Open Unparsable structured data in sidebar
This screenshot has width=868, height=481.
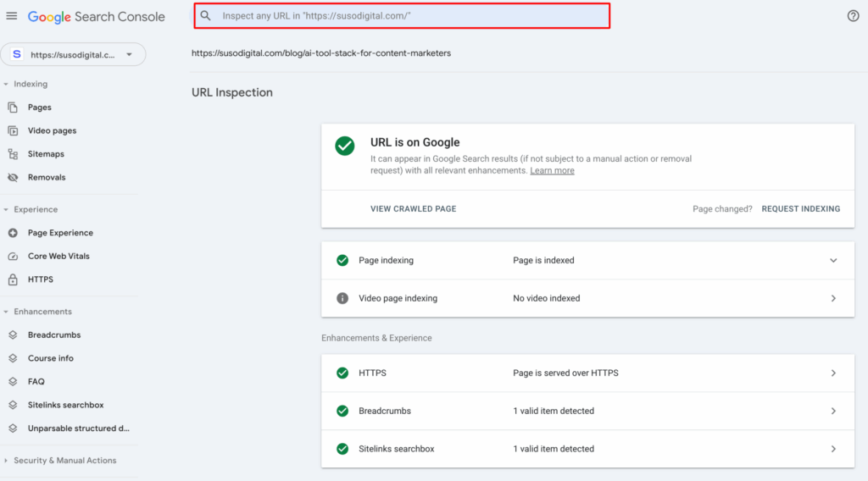pyautogui.click(x=79, y=428)
